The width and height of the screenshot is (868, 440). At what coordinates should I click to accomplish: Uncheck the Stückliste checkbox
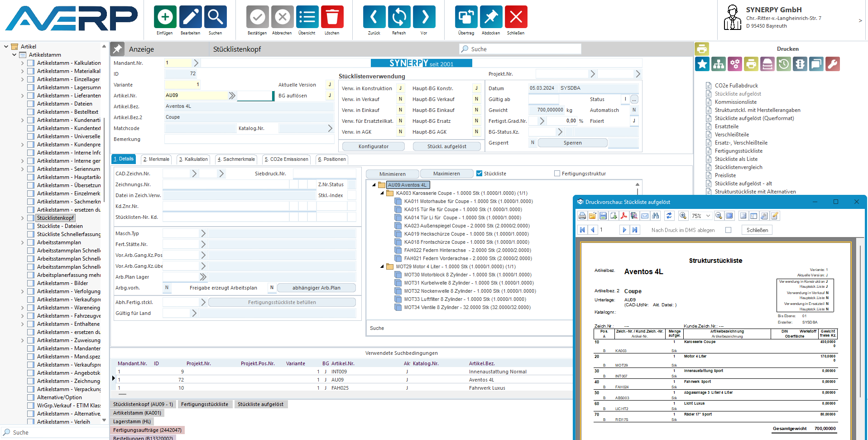coord(480,174)
